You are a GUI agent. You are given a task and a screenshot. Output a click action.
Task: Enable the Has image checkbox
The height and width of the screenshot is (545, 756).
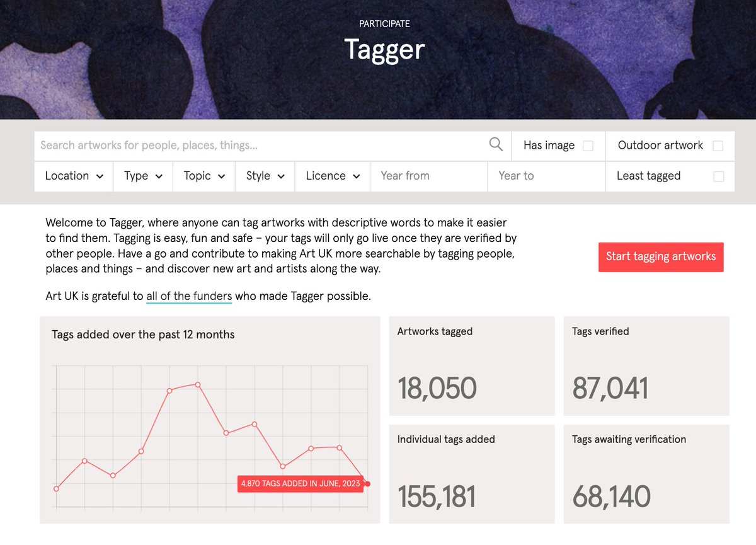click(588, 146)
